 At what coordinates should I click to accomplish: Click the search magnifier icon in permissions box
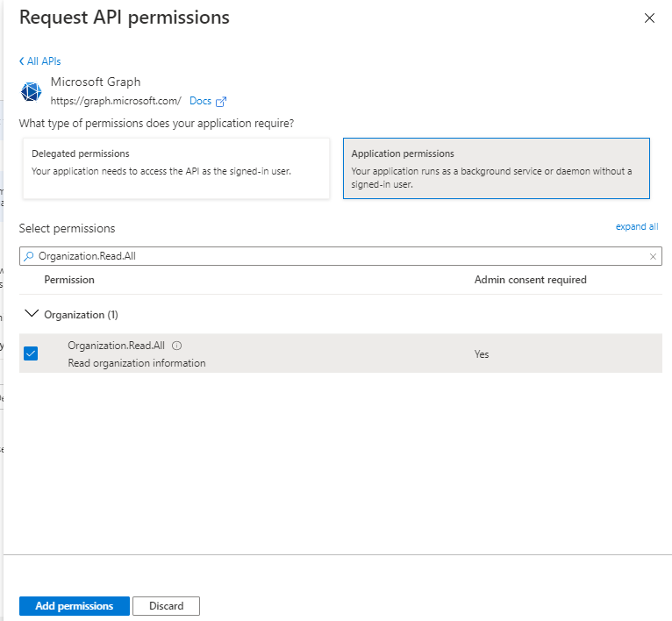tap(29, 256)
